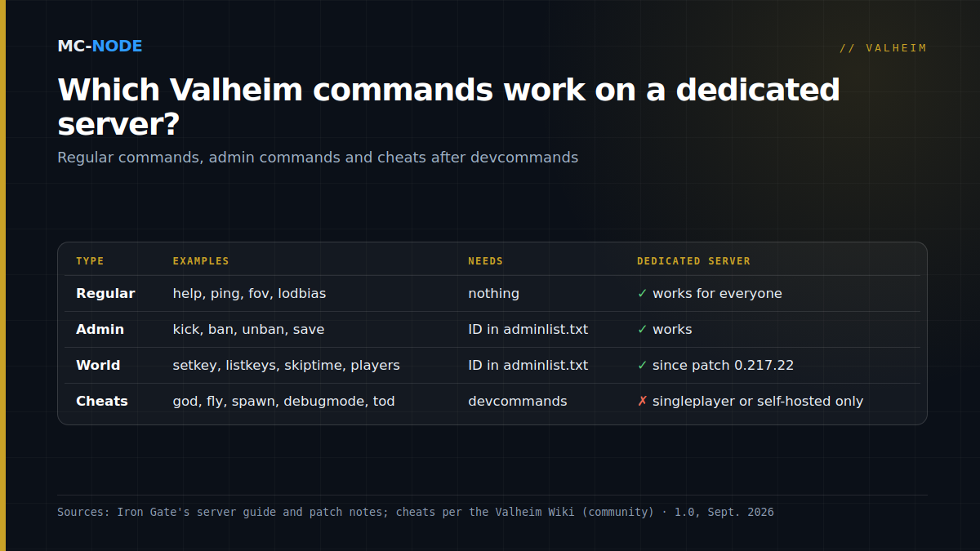Click the red X in Cheats row
Image resolution: width=980 pixels, height=551 pixels.
click(x=643, y=401)
